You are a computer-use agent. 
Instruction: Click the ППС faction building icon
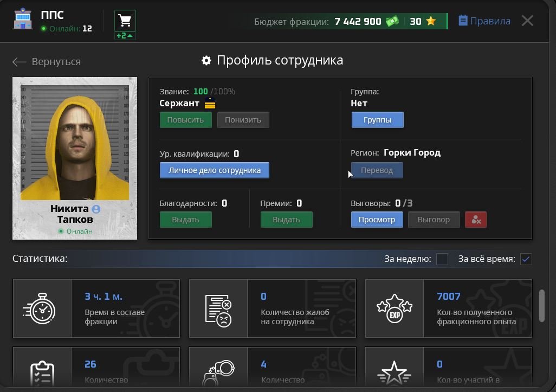point(22,18)
